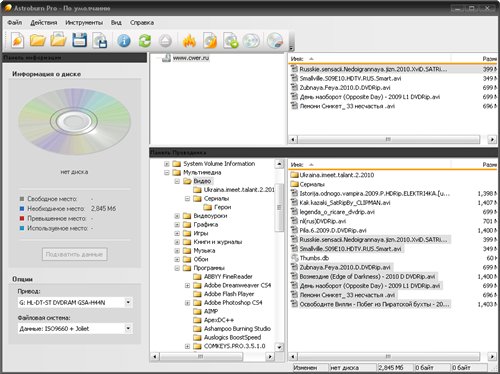500x374 pixels.
Task: Click the Подхватить данные button
Action: click(74, 254)
